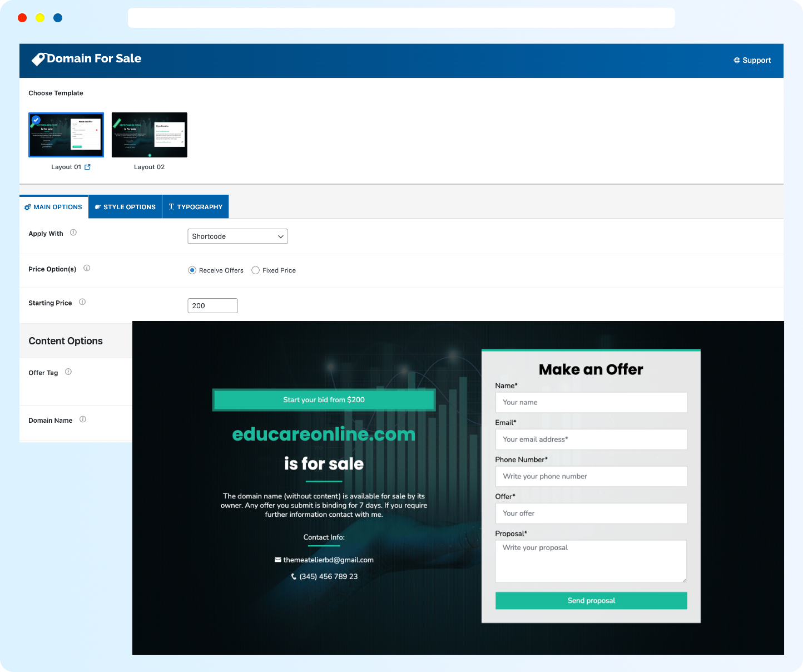803x672 pixels.
Task: Choose the Layout 02 template thumbnail
Action: coord(150,135)
